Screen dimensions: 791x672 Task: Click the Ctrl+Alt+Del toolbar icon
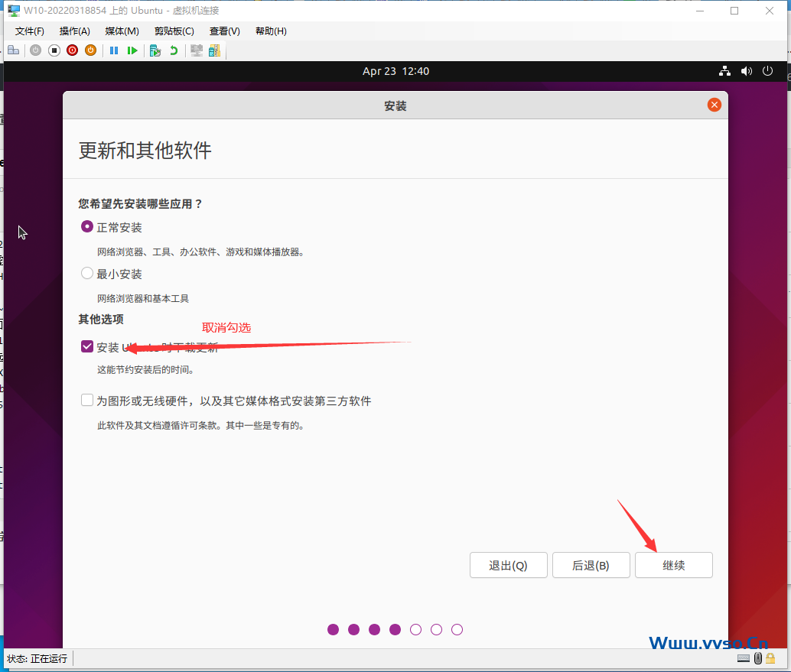click(x=14, y=50)
